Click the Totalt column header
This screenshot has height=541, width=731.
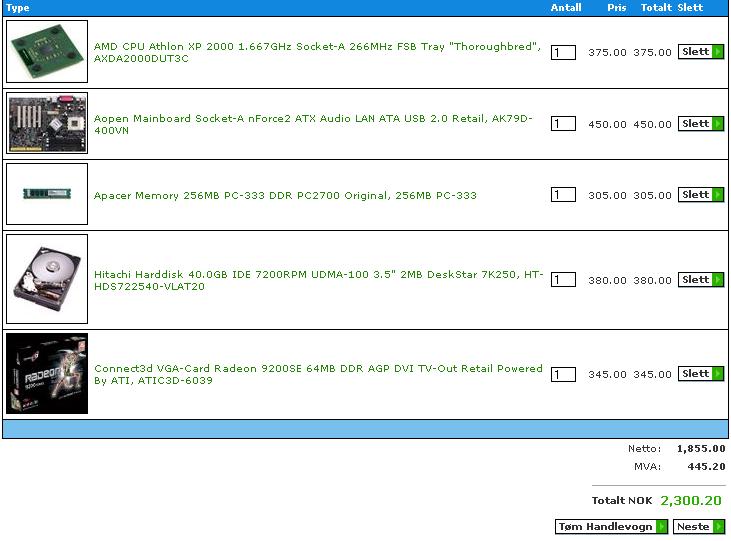pyautogui.click(x=656, y=7)
